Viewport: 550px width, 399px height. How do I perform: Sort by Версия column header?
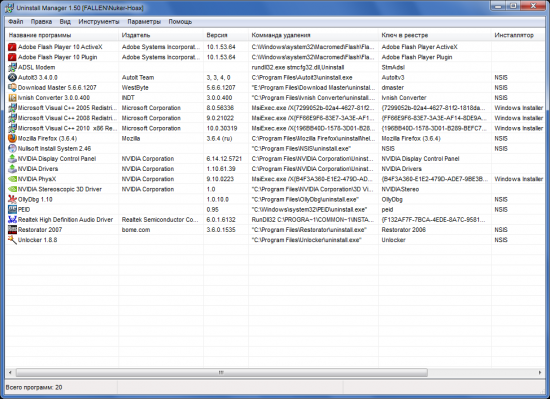[x=226, y=35]
